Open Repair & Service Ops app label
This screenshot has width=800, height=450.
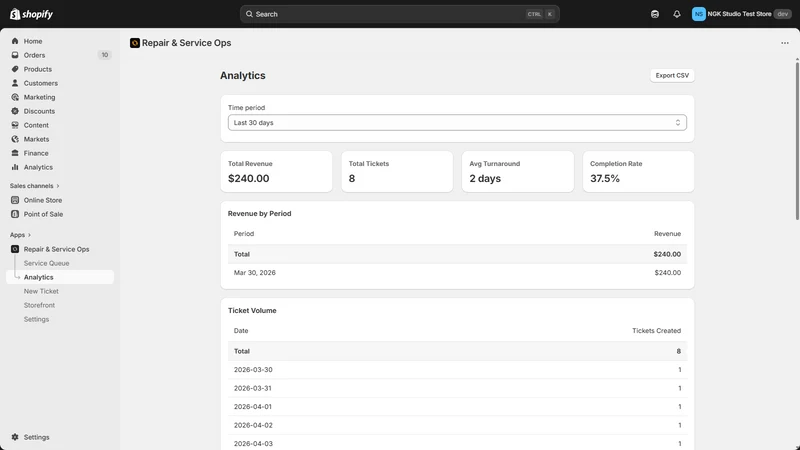[56, 249]
